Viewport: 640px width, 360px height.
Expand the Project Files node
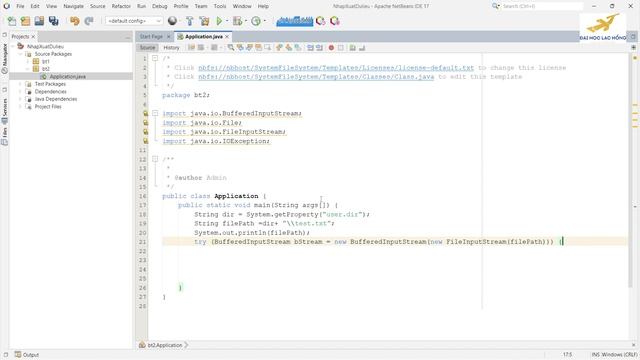(x=20, y=107)
